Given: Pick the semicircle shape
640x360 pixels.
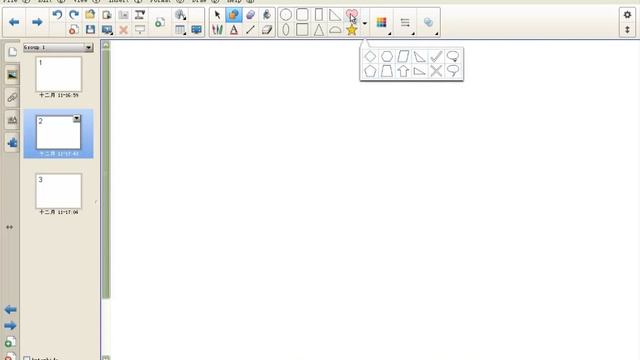Looking at the screenshot, I should (335, 29).
